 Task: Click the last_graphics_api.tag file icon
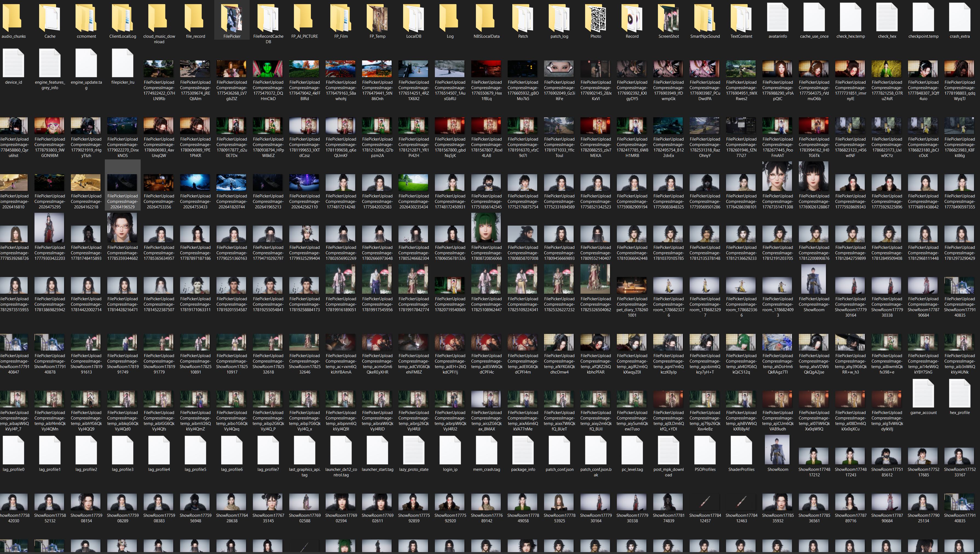[305, 450]
